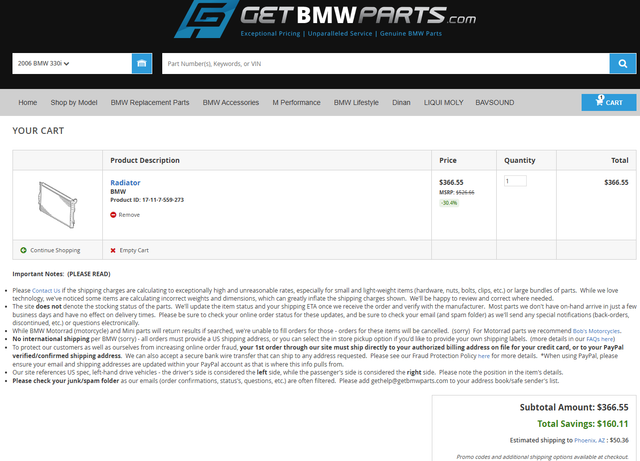Open M Performance menu
This screenshot has width=640, height=461.
click(296, 102)
